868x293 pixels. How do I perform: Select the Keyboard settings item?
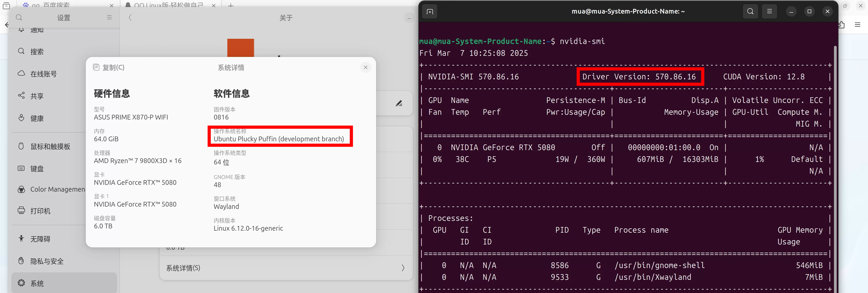pyautogui.click(x=37, y=169)
